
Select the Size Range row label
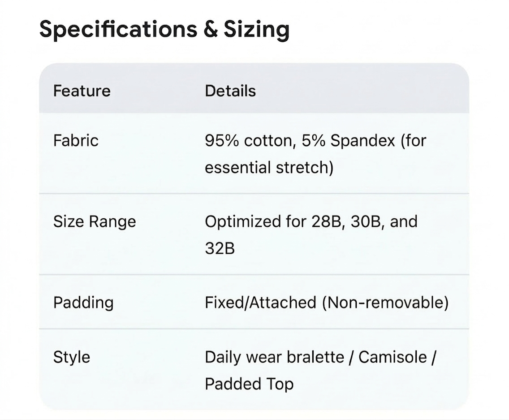click(x=95, y=221)
